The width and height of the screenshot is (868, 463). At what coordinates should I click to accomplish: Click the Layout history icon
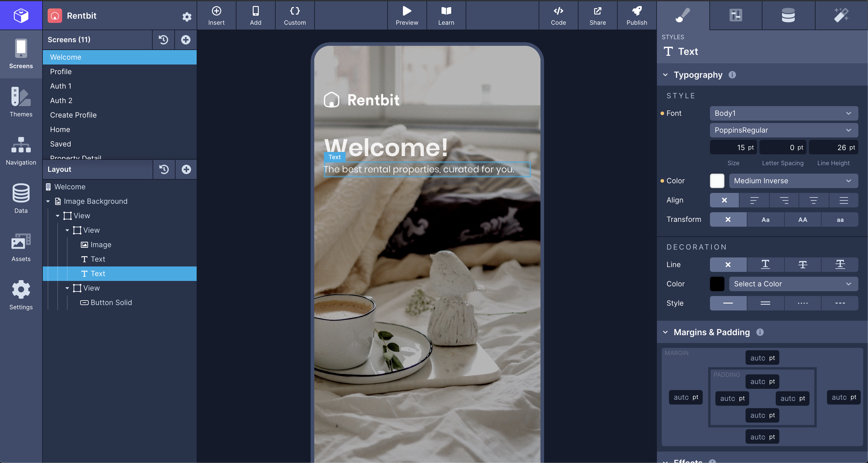tap(164, 169)
